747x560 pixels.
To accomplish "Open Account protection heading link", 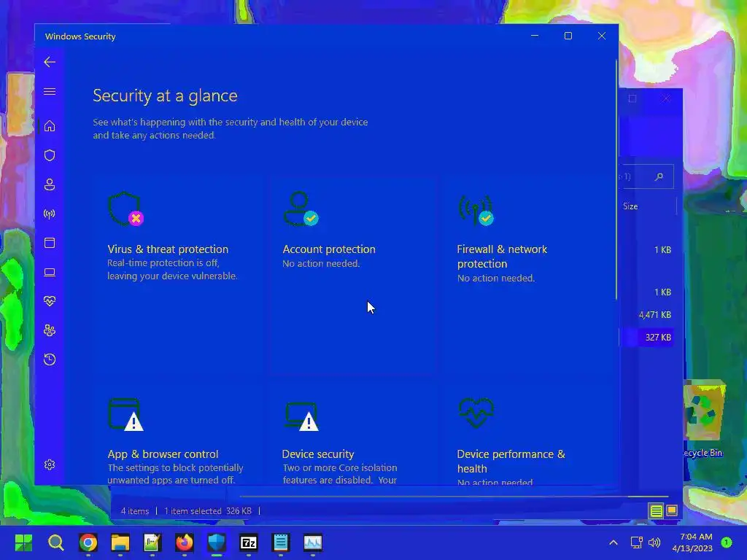I will pyautogui.click(x=329, y=249).
